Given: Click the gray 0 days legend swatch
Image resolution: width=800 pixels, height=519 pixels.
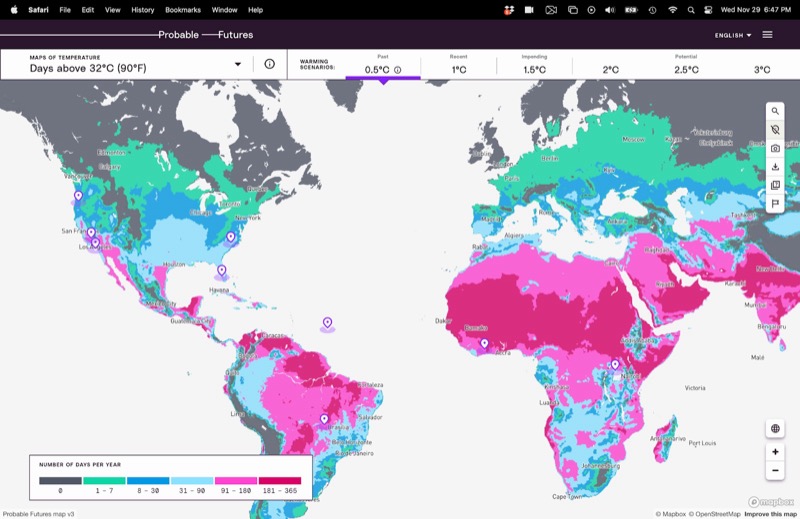Looking at the screenshot, I should tap(60, 481).
